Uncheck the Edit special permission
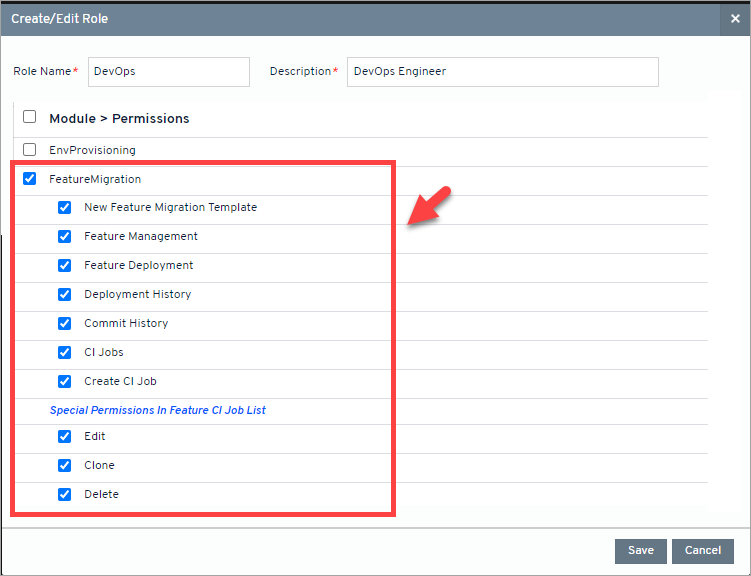Image resolution: width=751 pixels, height=576 pixels. [x=65, y=437]
